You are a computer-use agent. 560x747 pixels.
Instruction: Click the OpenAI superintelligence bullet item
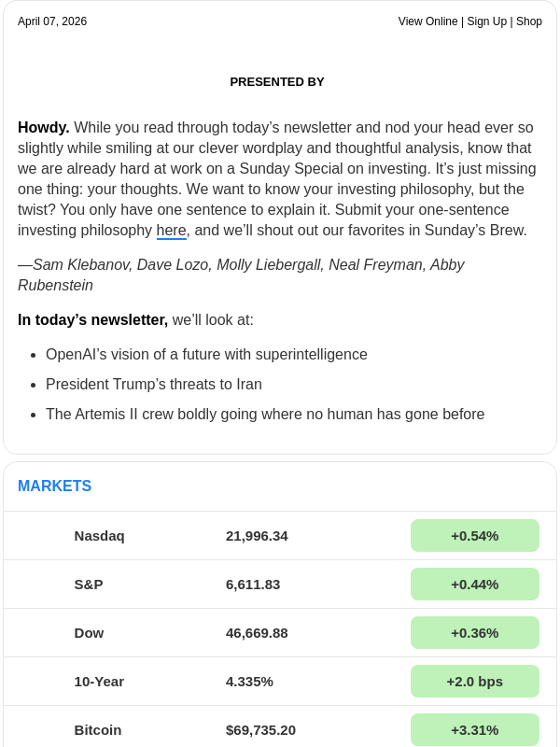206,355
